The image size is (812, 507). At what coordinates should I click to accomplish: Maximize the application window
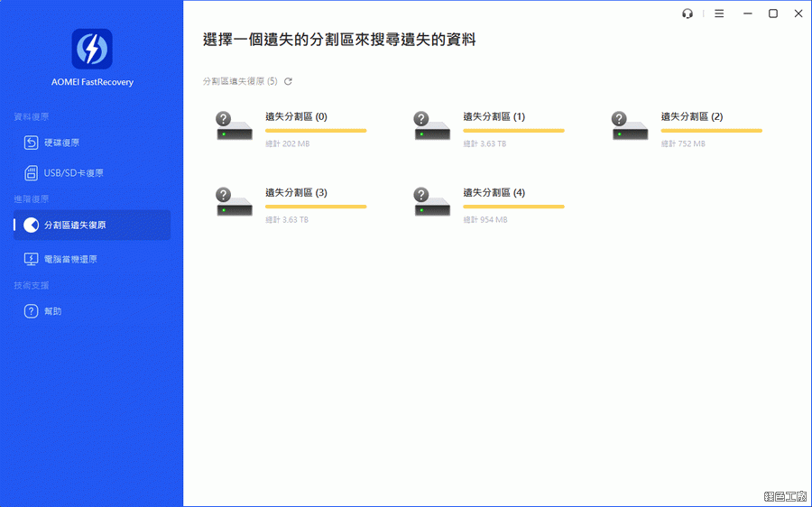click(773, 14)
